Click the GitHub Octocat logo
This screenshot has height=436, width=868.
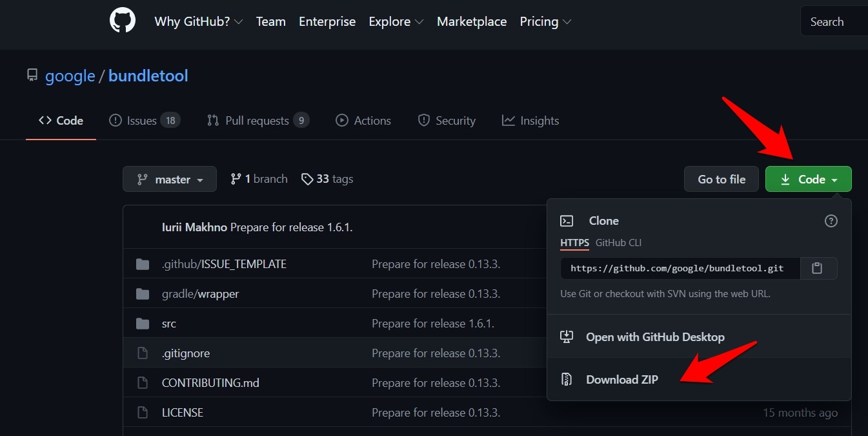[123, 21]
